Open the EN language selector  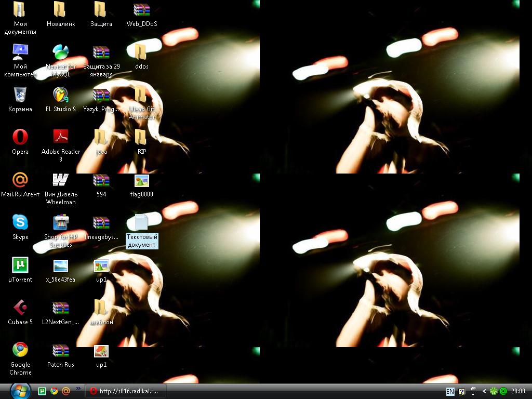(450, 392)
